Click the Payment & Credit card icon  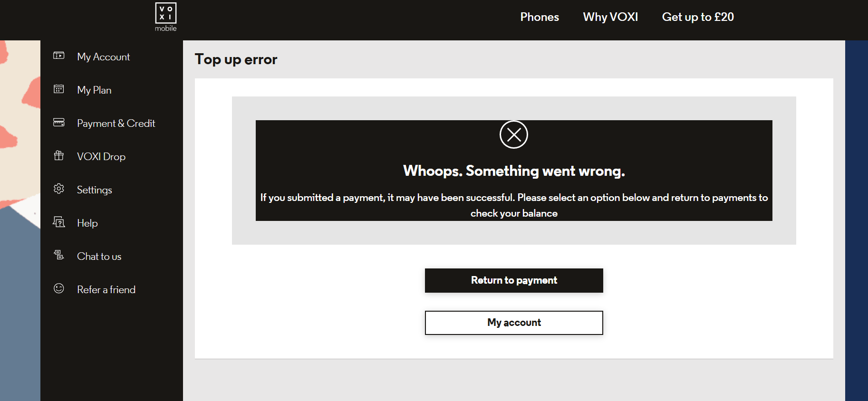(59, 123)
